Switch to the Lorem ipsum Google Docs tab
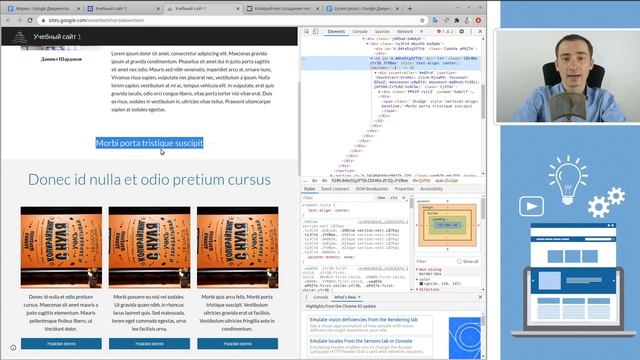Image resolution: width=640 pixels, height=360 pixels. (x=363, y=8)
